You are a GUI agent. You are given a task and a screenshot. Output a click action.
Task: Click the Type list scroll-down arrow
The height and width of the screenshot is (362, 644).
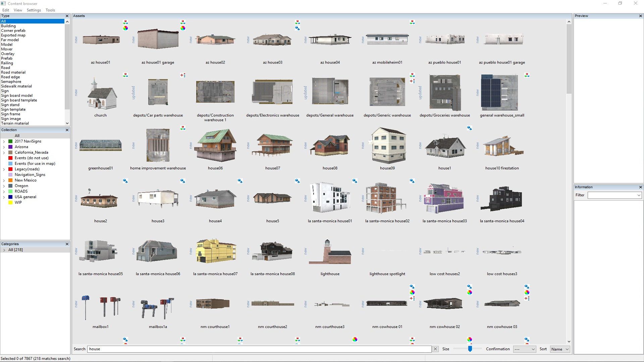pos(67,123)
